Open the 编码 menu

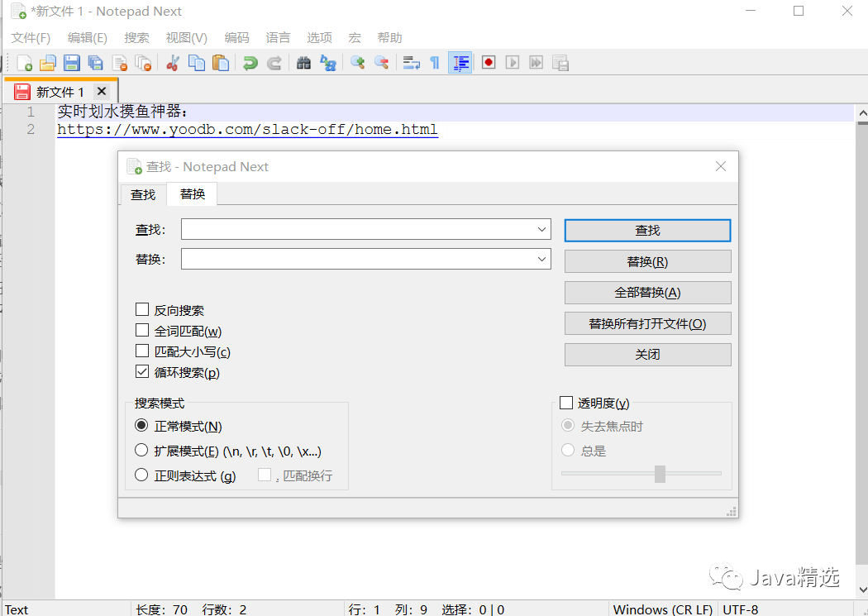(x=237, y=38)
